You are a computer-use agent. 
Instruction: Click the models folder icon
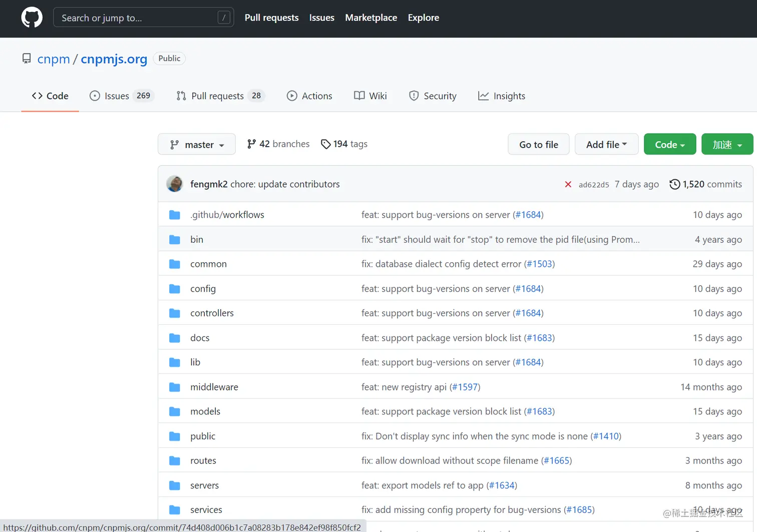(x=175, y=411)
